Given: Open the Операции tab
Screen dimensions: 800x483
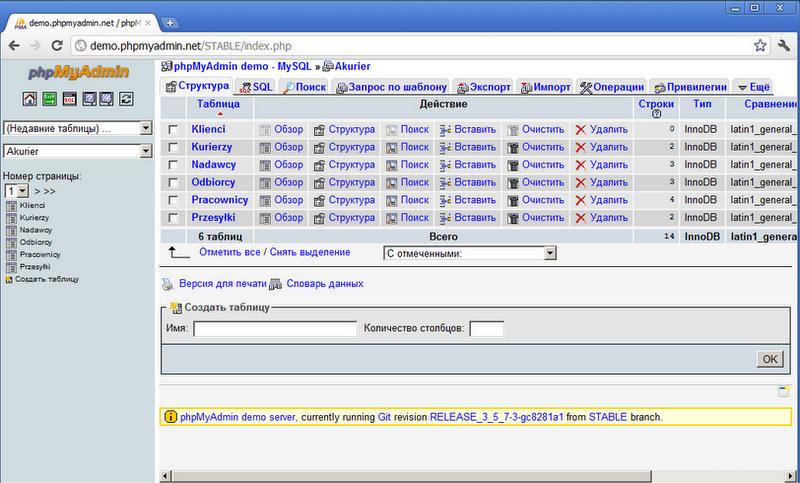Looking at the screenshot, I should coord(612,87).
